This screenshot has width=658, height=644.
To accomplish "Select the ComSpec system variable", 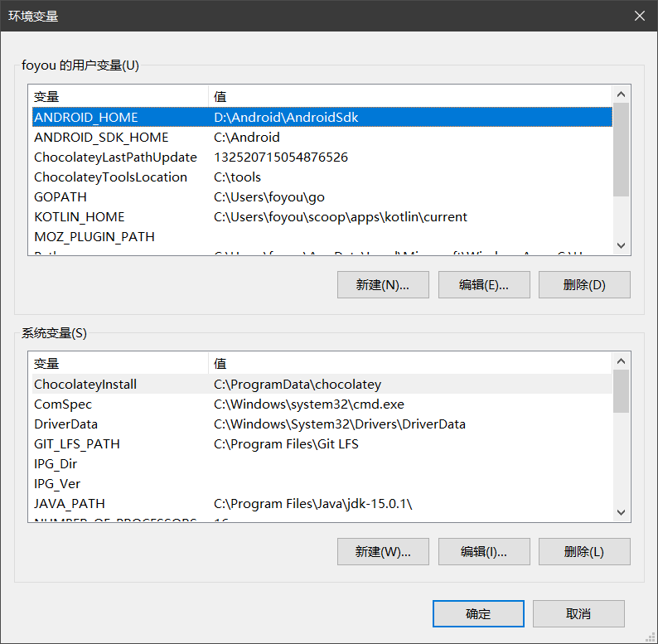I will tap(63, 404).
